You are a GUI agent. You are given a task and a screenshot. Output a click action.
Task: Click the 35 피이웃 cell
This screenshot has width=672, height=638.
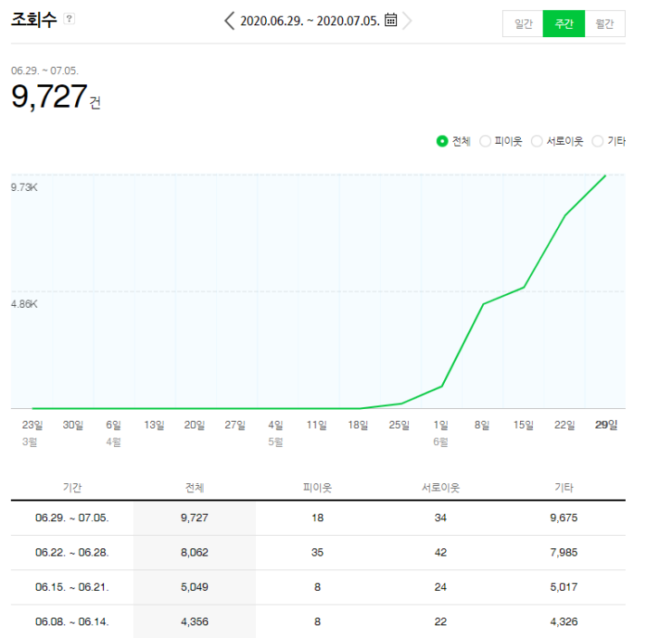click(x=317, y=553)
